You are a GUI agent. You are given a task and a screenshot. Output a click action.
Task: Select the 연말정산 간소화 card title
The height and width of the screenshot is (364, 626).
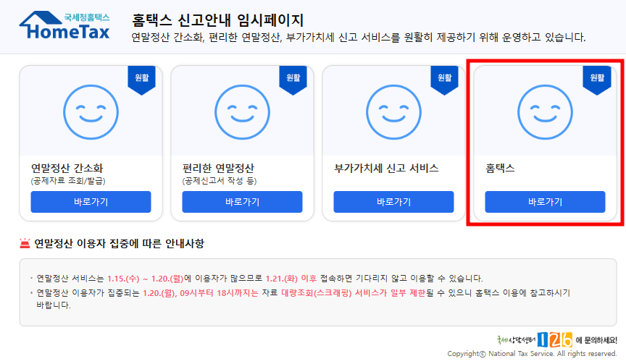coord(67,168)
